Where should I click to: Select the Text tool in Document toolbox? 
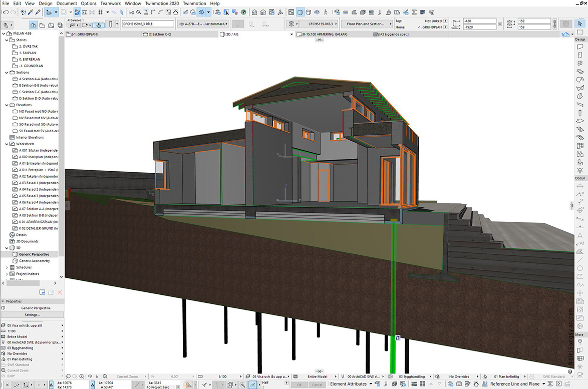pos(580,235)
